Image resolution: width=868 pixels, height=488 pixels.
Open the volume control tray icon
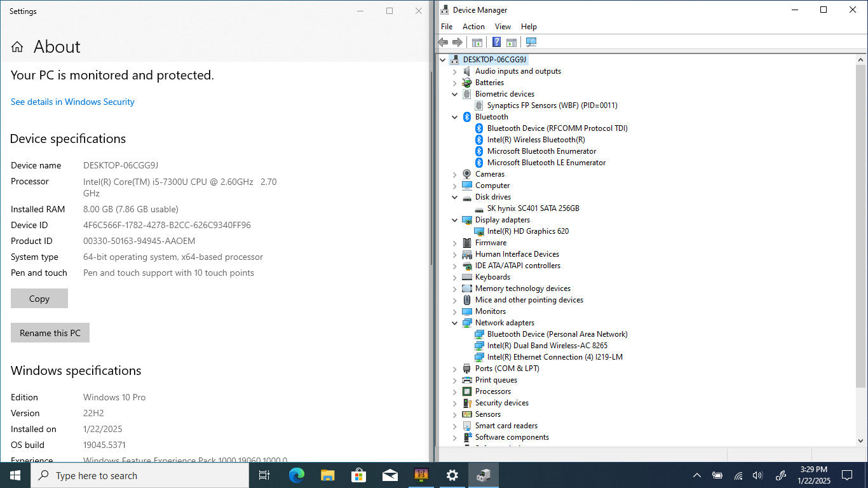tap(757, 475)
